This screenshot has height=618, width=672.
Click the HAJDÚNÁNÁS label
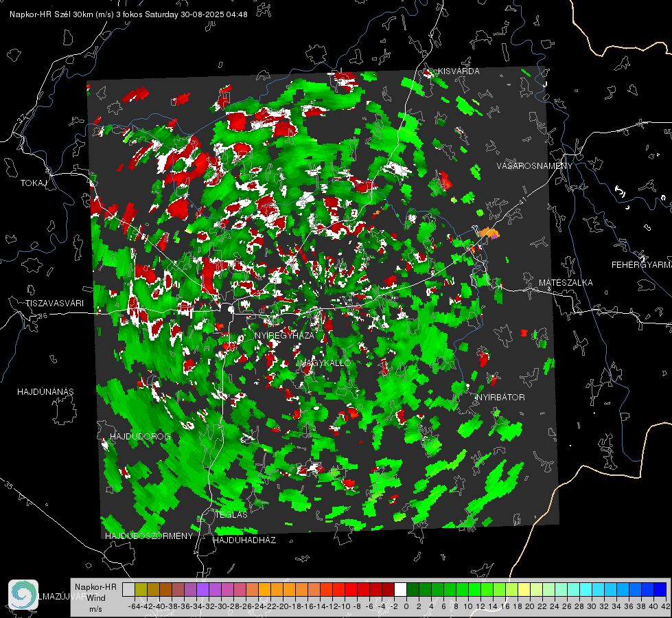[x=45, y=392]
